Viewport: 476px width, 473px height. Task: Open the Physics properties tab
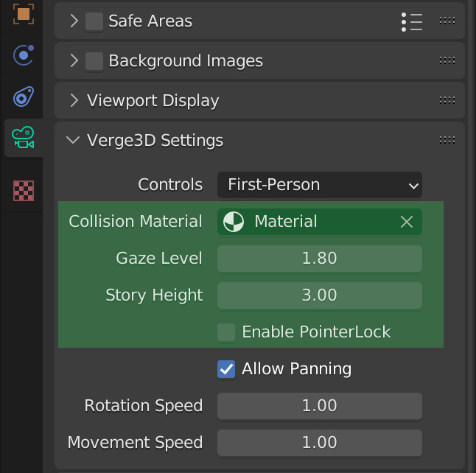coord(24,55)
